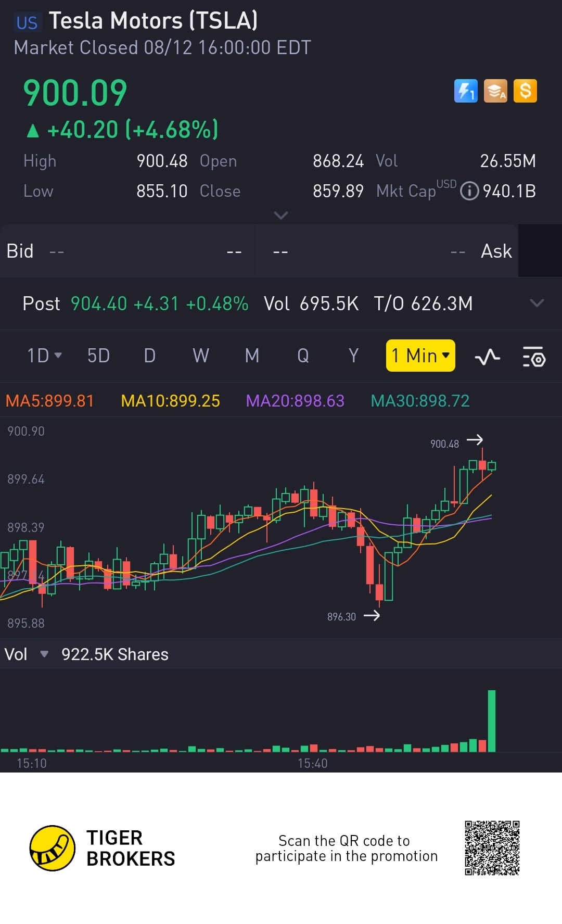The height and width of the screenshot is (924, 562).
Task: Switch to the 5D chart tab
Action: (98, 356)
